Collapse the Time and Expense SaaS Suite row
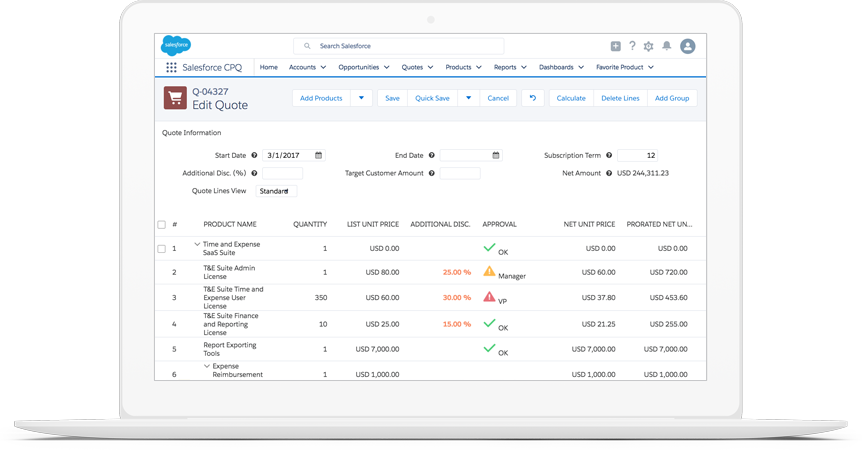 (197, 244)
